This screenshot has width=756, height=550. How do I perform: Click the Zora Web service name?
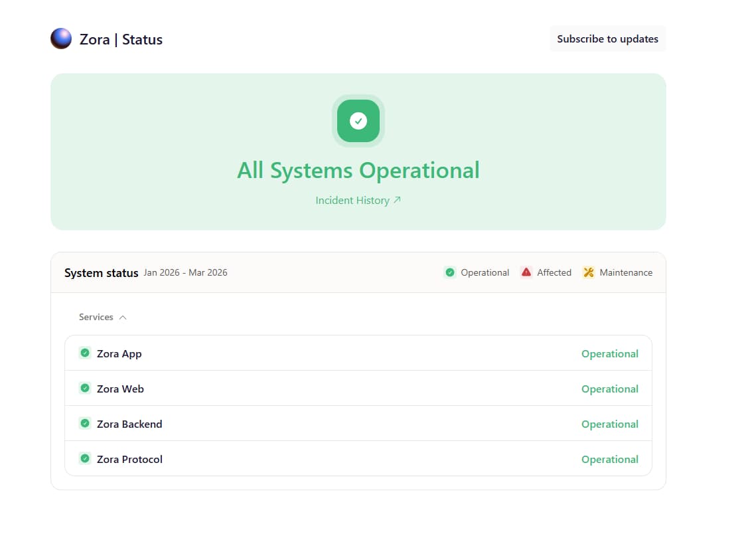[120, 389]
